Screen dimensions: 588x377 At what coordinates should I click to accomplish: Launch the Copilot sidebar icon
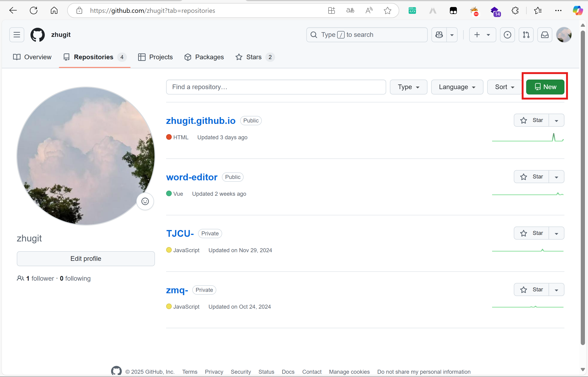(x=577, y=10)
